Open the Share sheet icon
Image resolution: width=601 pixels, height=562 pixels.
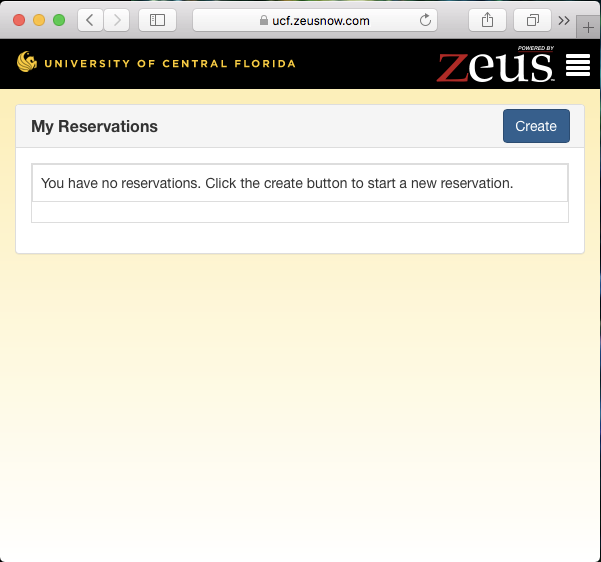487,20
